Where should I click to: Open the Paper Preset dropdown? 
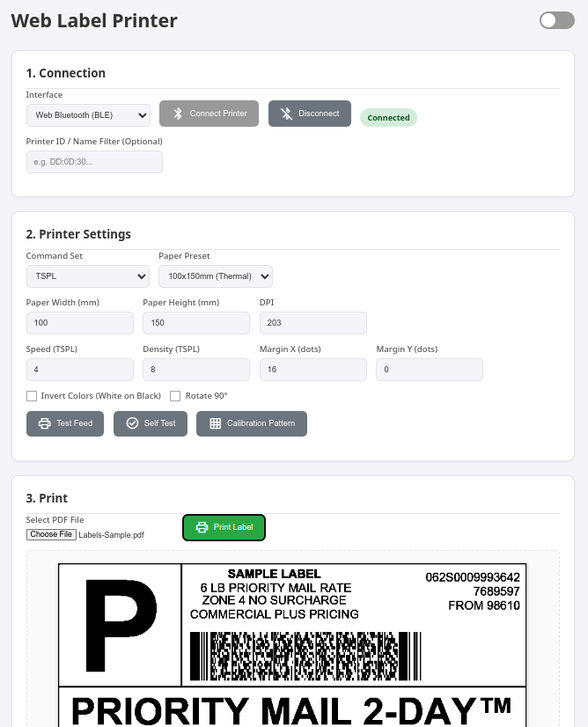[x=216, y=275]
